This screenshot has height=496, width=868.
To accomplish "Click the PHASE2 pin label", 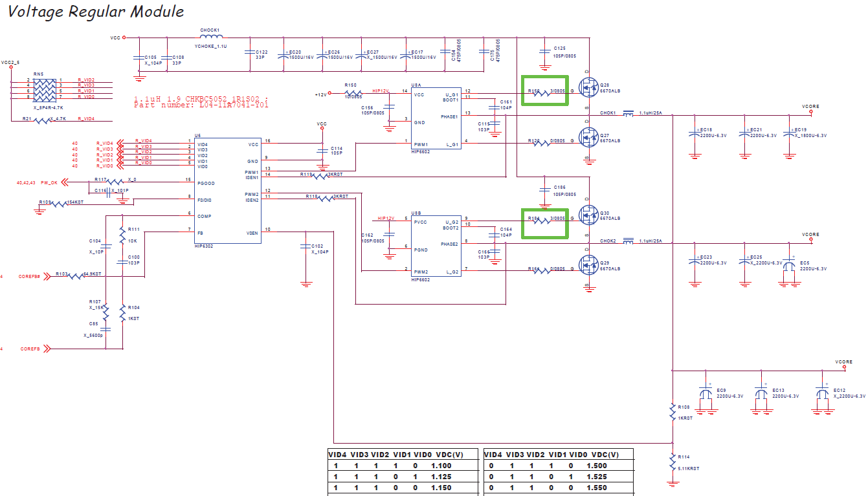I will (450, 244).
